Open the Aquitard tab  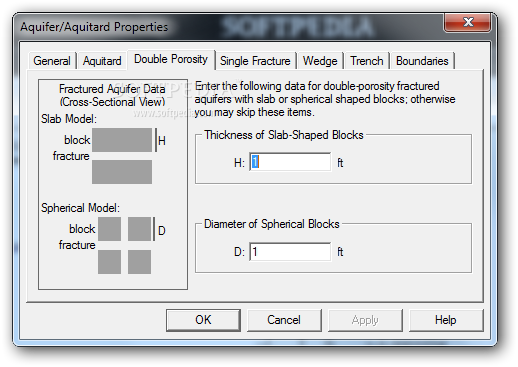click(102, 61)
